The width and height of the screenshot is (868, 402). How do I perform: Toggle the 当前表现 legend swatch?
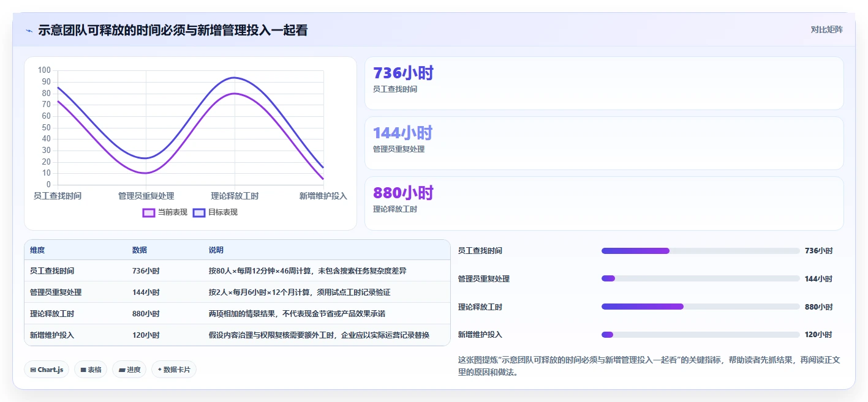[x=149, y=212]
